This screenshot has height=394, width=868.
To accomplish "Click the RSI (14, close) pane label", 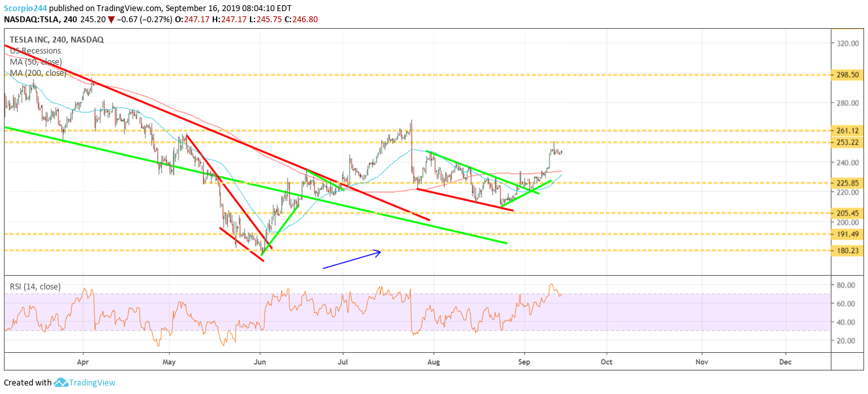I will (35, 286).
